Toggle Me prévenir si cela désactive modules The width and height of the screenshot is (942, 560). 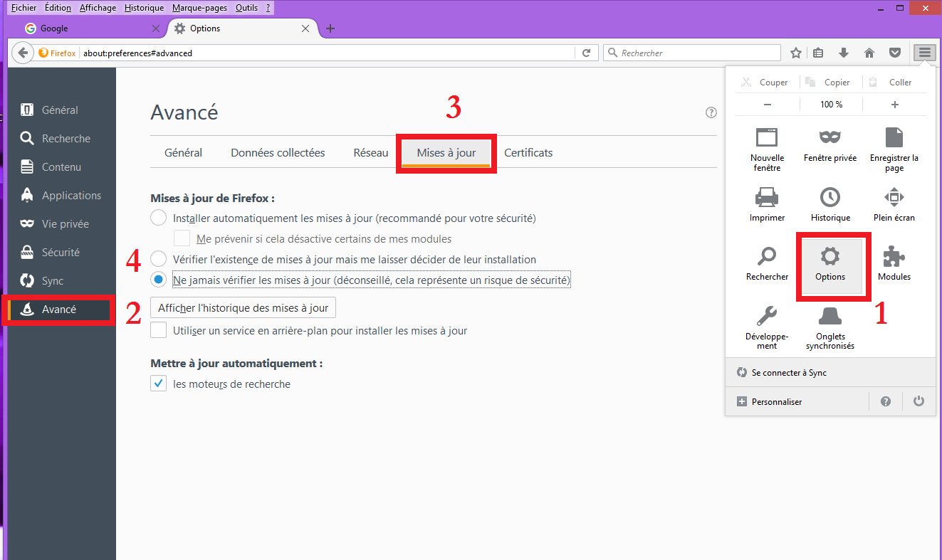click(x=182, y=238)
